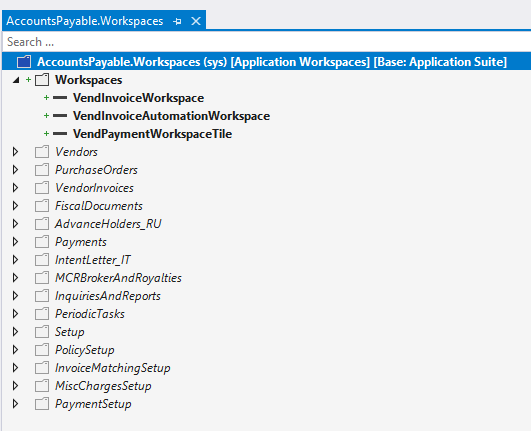Click the FiscalDocuments folder icon
Image resolution: width=531 pixels, height=431 pixels.
pos(42,206)
